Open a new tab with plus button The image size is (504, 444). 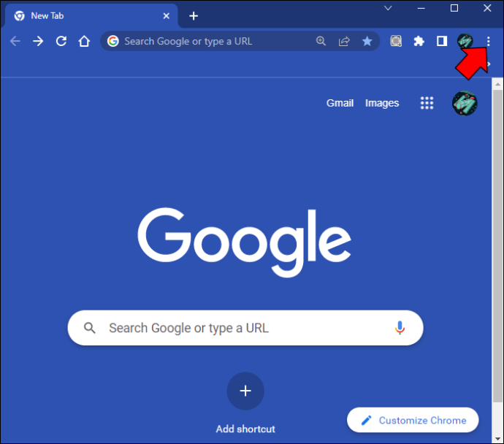coord(194,16)
